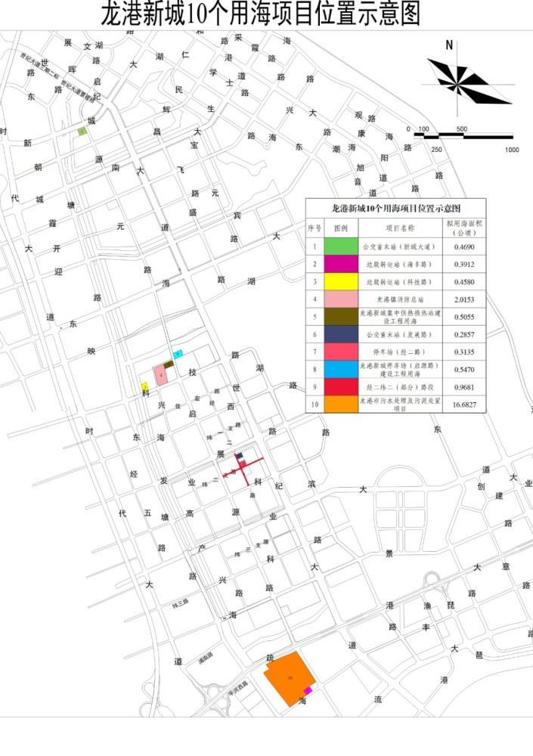Screen dimensions: 533x756
Task: Select the cyan parcel 8 on the map
Action: [178, 353]
